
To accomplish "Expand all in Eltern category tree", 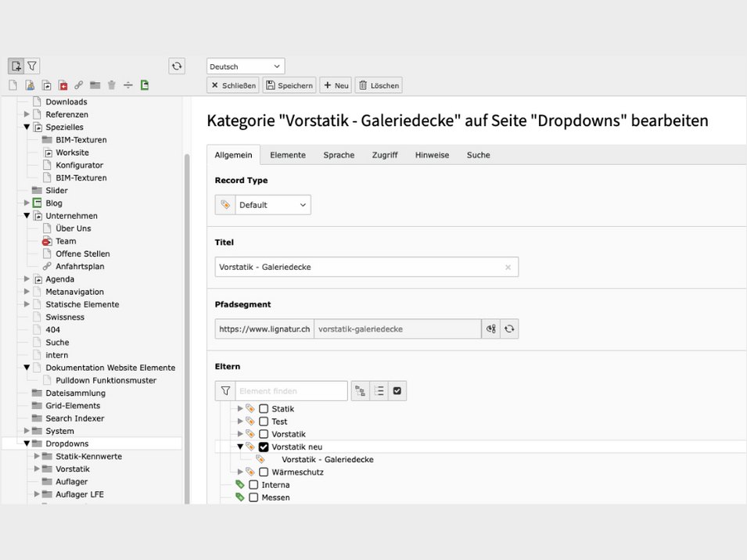I will coord(360,391).
